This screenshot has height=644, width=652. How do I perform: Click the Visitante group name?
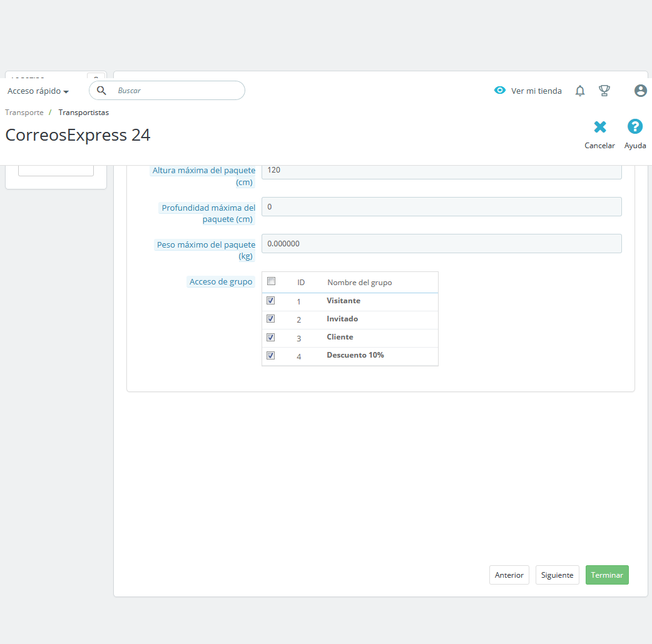tap(344, 300)
